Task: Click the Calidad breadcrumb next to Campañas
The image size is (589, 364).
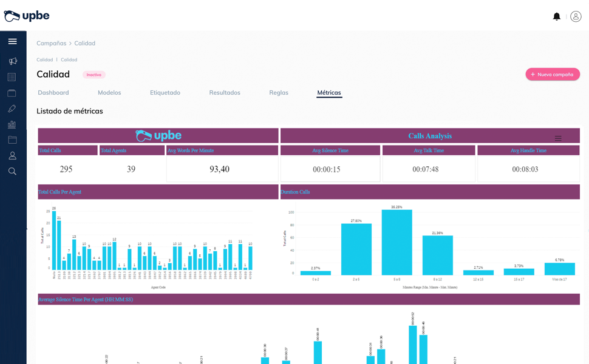Action: (x=85, y=43)
